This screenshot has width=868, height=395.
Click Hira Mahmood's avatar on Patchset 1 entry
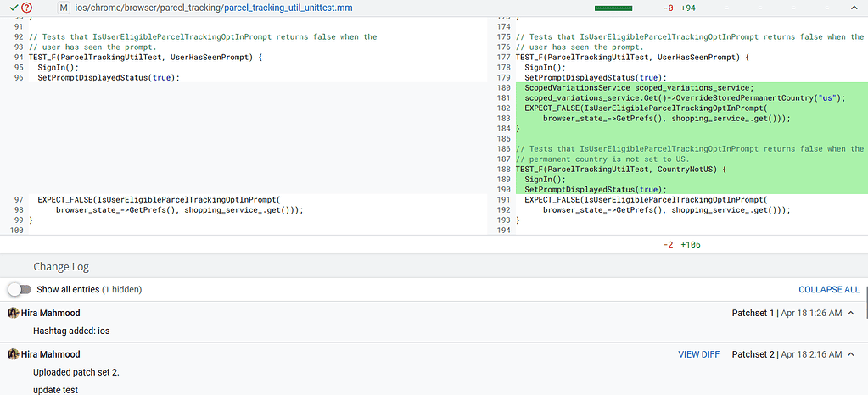[13, 313]
